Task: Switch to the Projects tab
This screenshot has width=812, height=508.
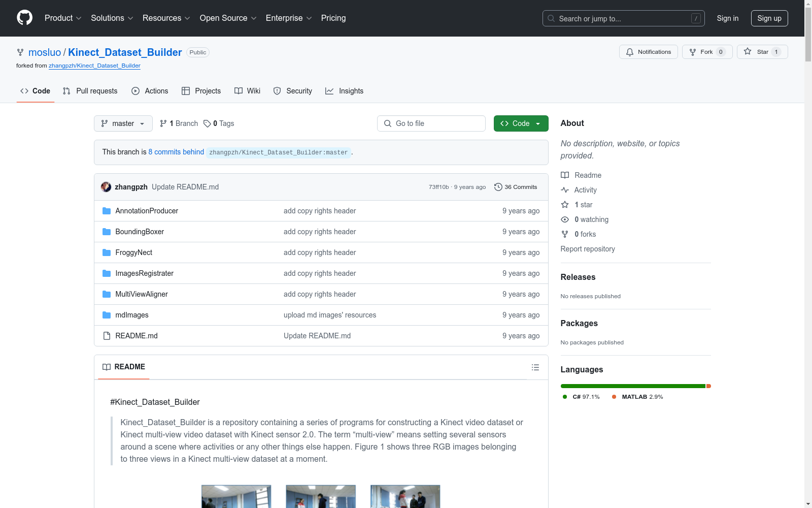Action: [x=201, y=91]
